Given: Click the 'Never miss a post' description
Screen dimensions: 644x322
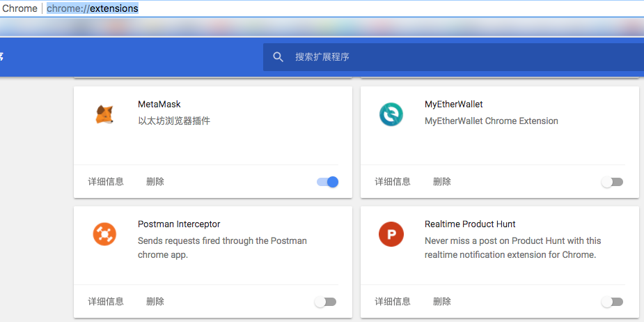Looking at the screenshot, I should [513, 247].
